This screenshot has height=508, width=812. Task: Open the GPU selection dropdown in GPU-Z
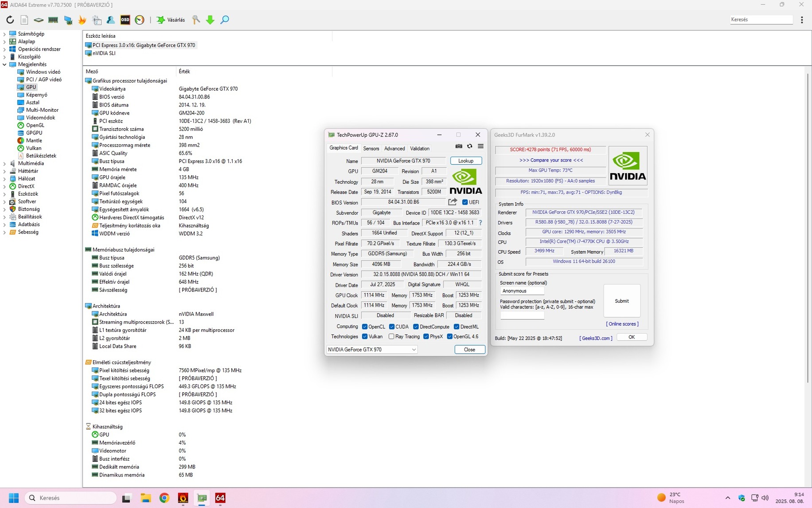(372, 350)
